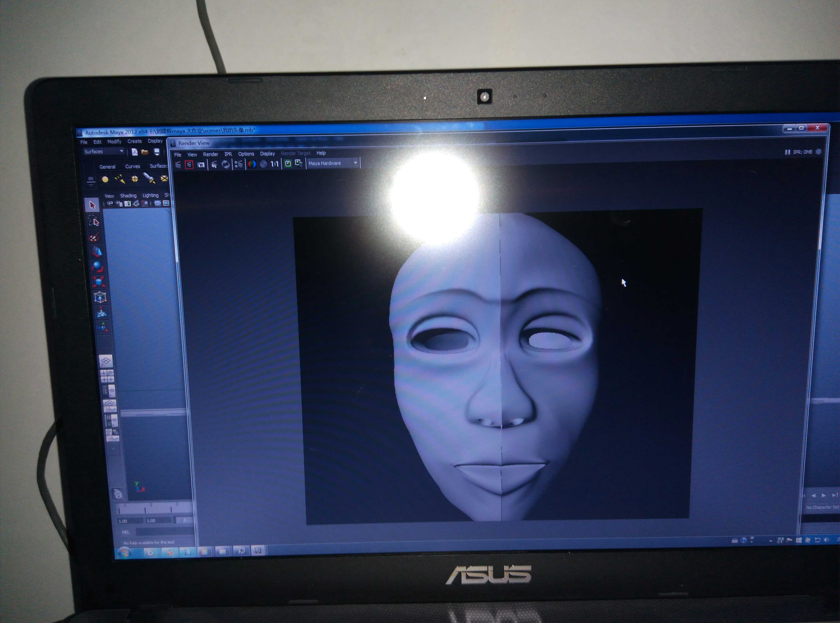840x623 pixels.
Task: Select the Paint Selection tool
Action: click(94, 237)
